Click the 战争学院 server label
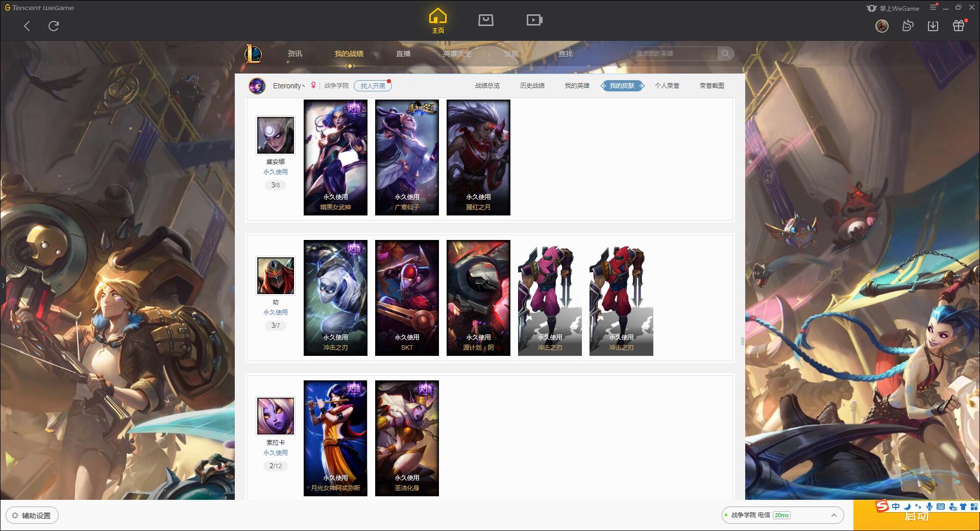Viewport: 980px width, 531px height. pos(336,86)
